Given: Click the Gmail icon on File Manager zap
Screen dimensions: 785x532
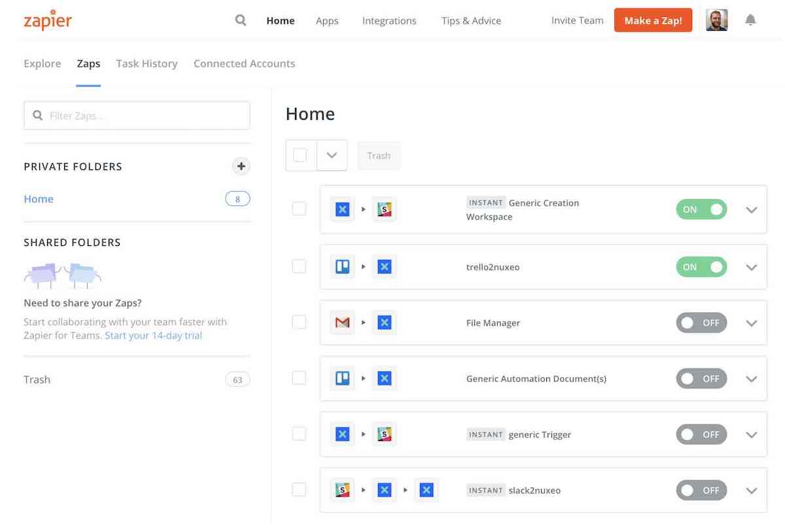Looking at the screenshot, I should [342, 323].
